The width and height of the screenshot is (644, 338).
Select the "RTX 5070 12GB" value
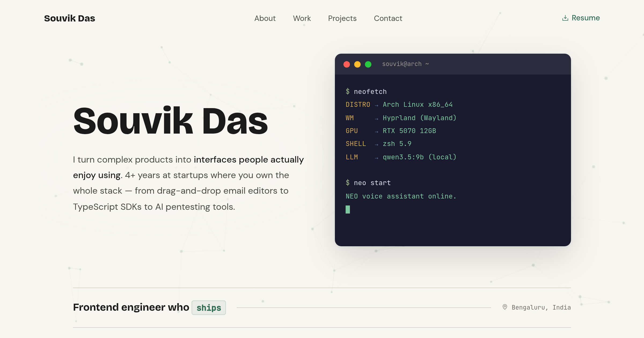[x=409, y=131]
